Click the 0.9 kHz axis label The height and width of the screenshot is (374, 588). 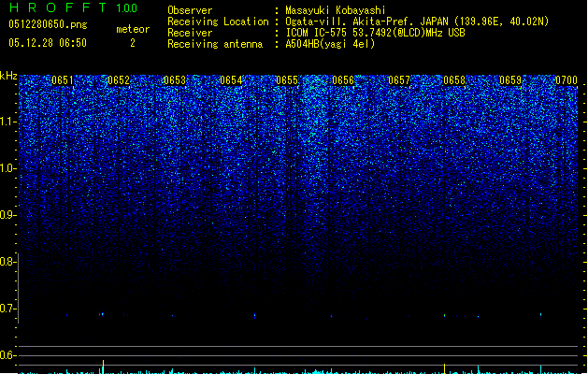click(x=7, y=215)
